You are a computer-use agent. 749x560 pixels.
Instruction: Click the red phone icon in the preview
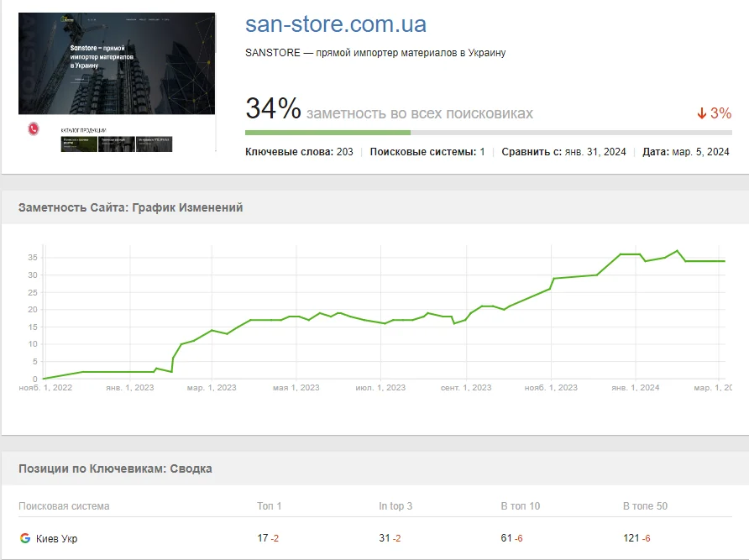click(34, 128)
